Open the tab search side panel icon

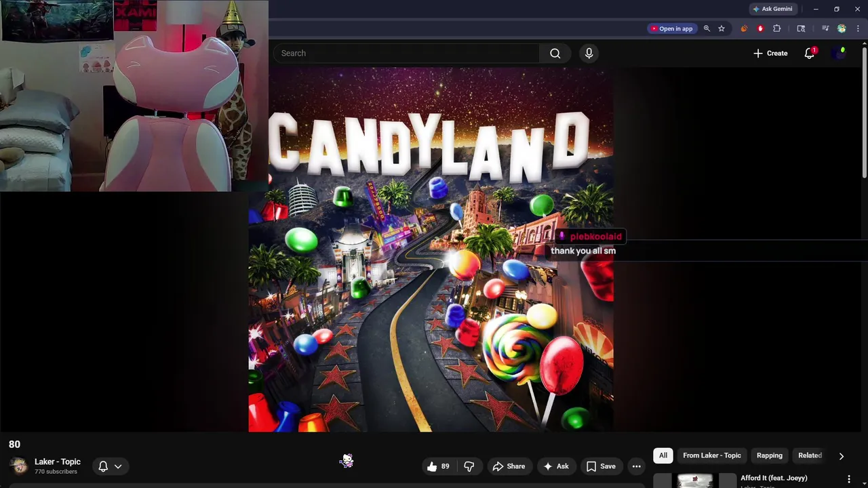tap(801, 28)
